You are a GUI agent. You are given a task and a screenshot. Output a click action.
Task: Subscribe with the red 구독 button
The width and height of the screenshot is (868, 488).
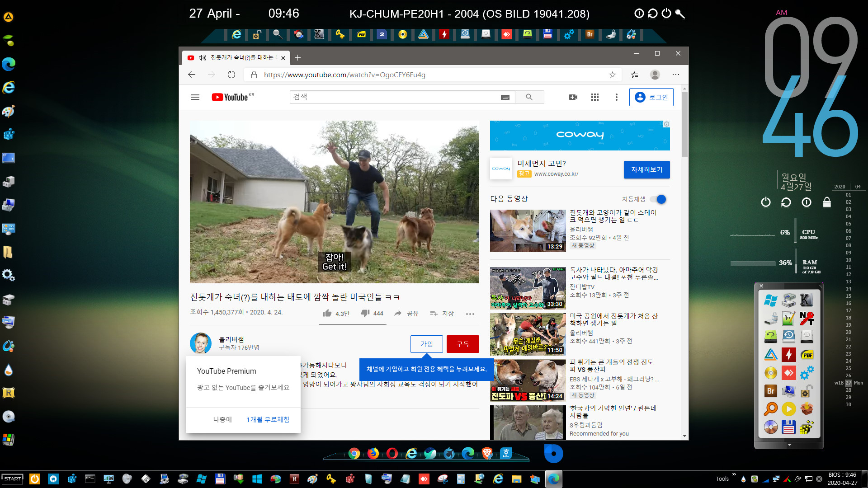462,344
